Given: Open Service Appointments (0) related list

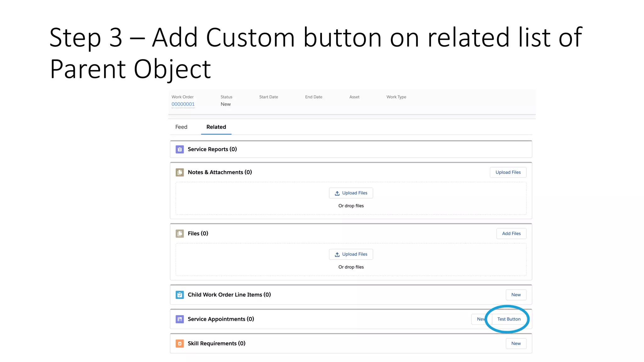Looking at the screenshot, I should coord(221,319).
